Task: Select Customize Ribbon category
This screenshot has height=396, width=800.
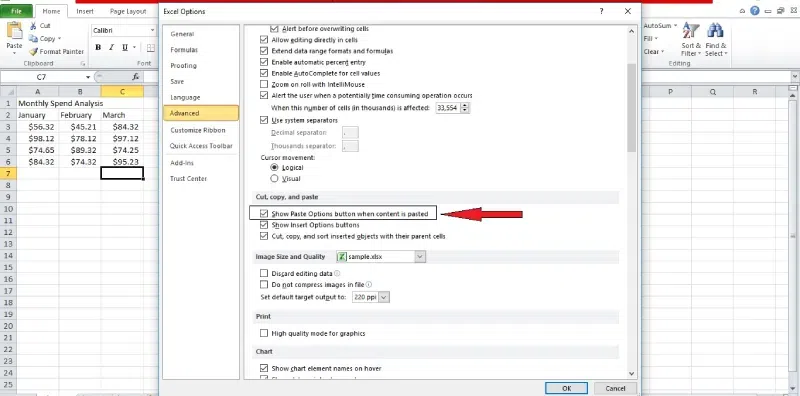Action: pos(201,130)
